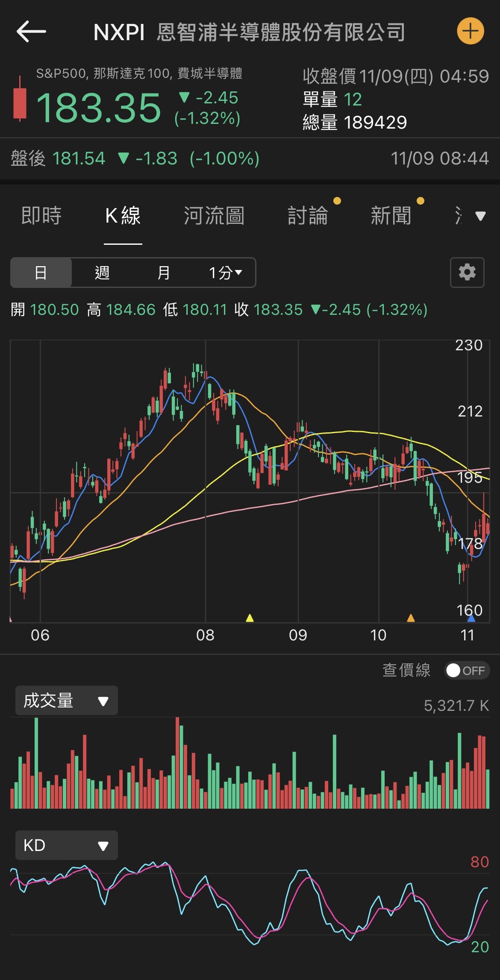Open chart settings gear icon
The width and height of the screenshot is (500, 980).
[x=467, y=273]
